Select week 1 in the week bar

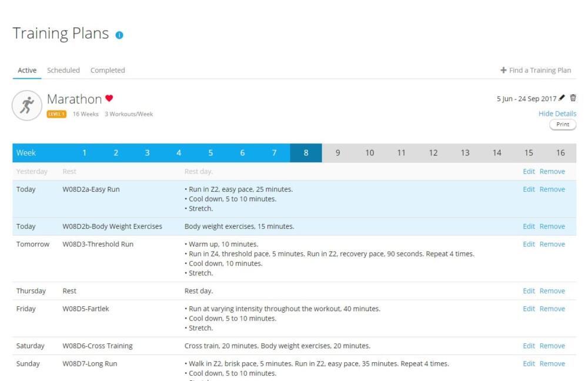point(84,153)
